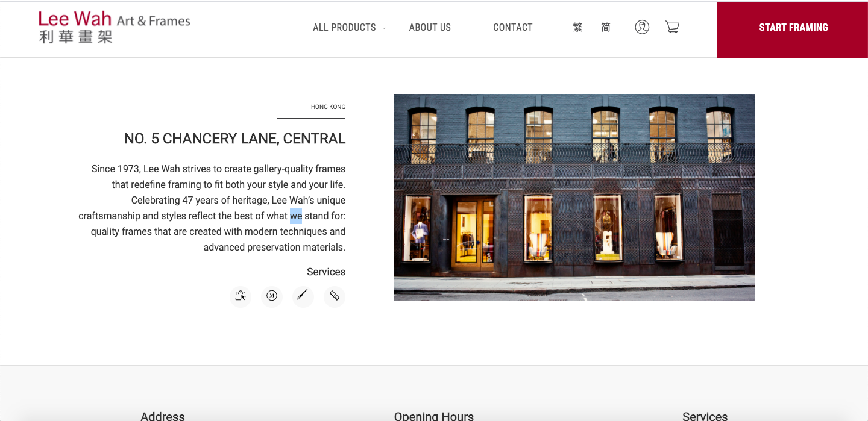Screen dimensions: 868x421
Task: Click the online shopping bag service icon
Action: tap(241, 296)
